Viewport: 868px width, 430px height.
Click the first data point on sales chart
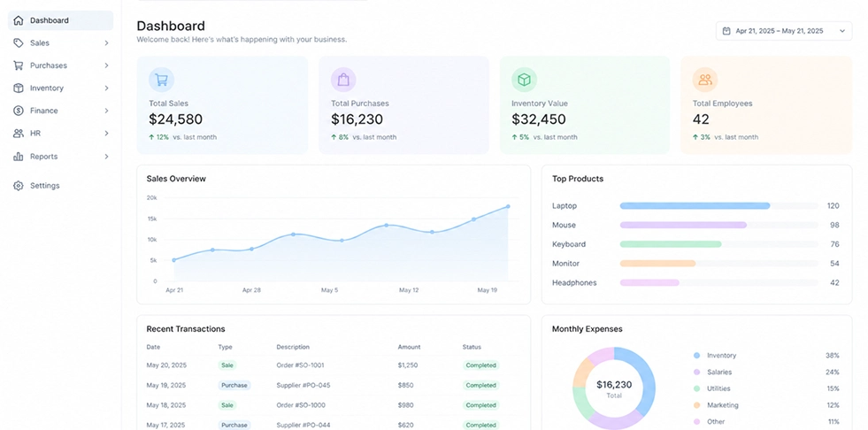(x=173, y=260)
